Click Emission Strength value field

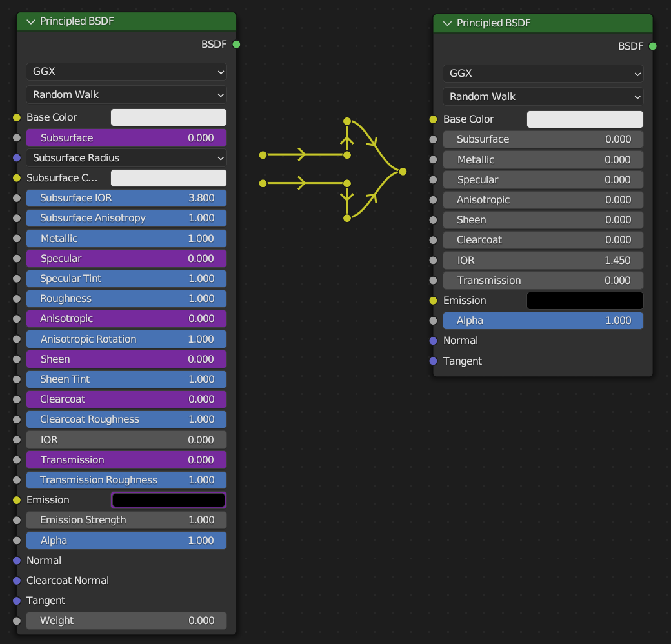click(x=126, y=520)
